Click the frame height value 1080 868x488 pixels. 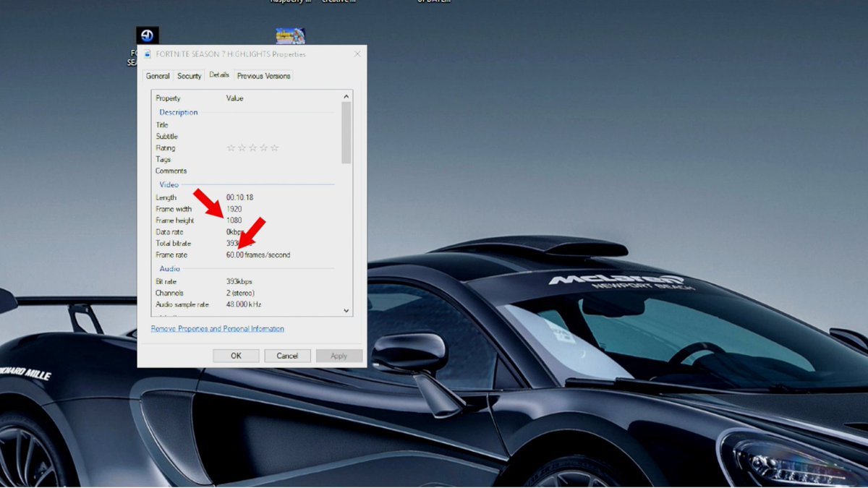(x=234, y=221)
